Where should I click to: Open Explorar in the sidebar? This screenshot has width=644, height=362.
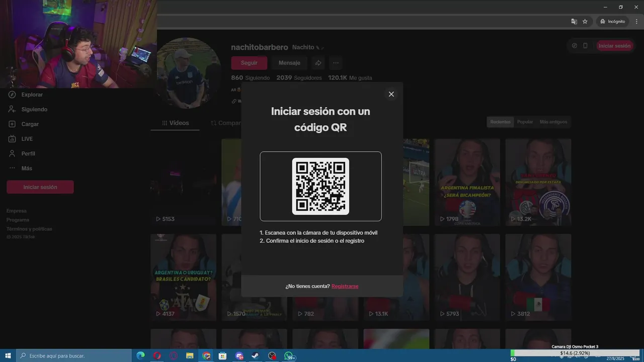coord(32,95)
